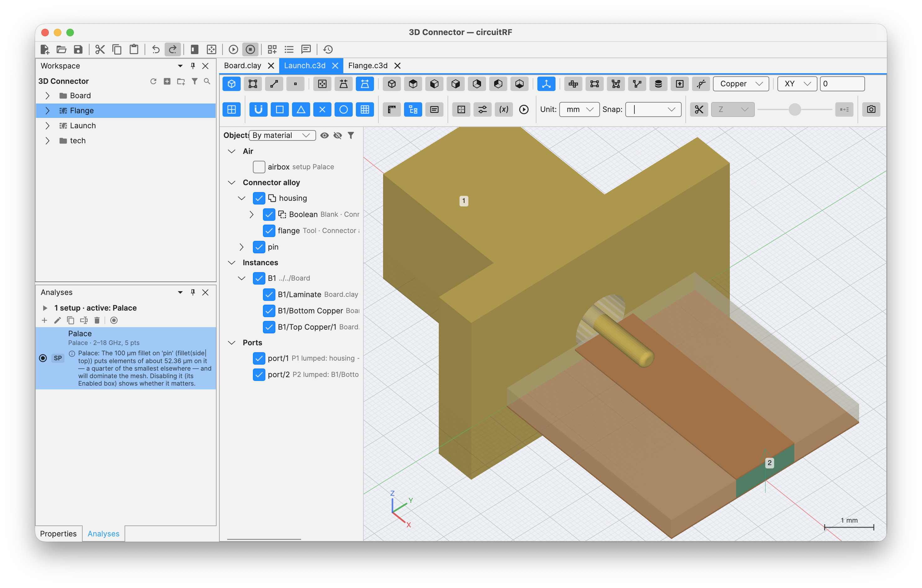Viewport: 922px width, 588px height.
Task: Toggle the port/2 checkbox
Action: 259,374
